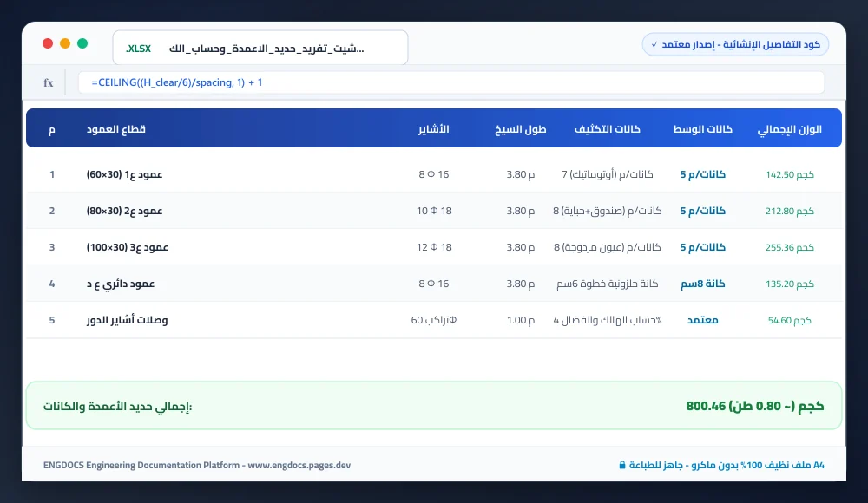The height and width of the screenshot is (503, 868).
Task: Click the total '800.46 كجم' value
Action: point(754,406)
